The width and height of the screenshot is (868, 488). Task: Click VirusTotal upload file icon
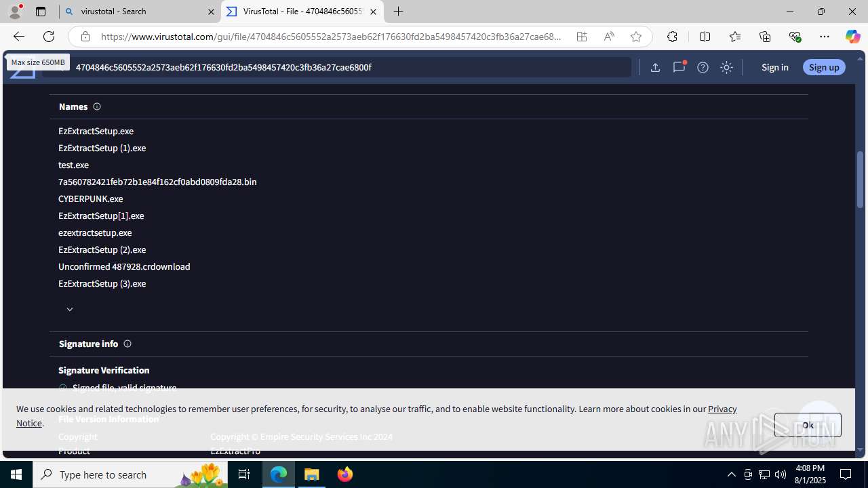[x=655, y=67]
